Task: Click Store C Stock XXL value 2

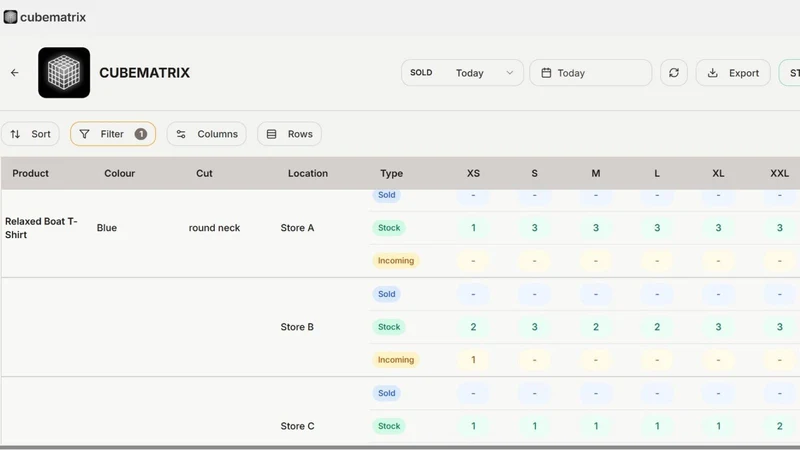Action: pos(779,426)
